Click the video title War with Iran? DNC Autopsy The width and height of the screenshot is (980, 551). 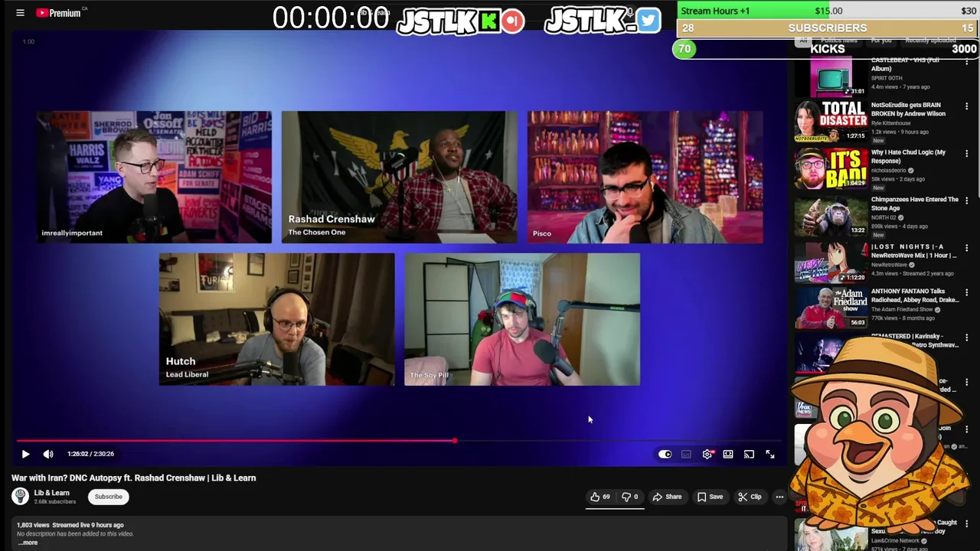coord(133,478)
